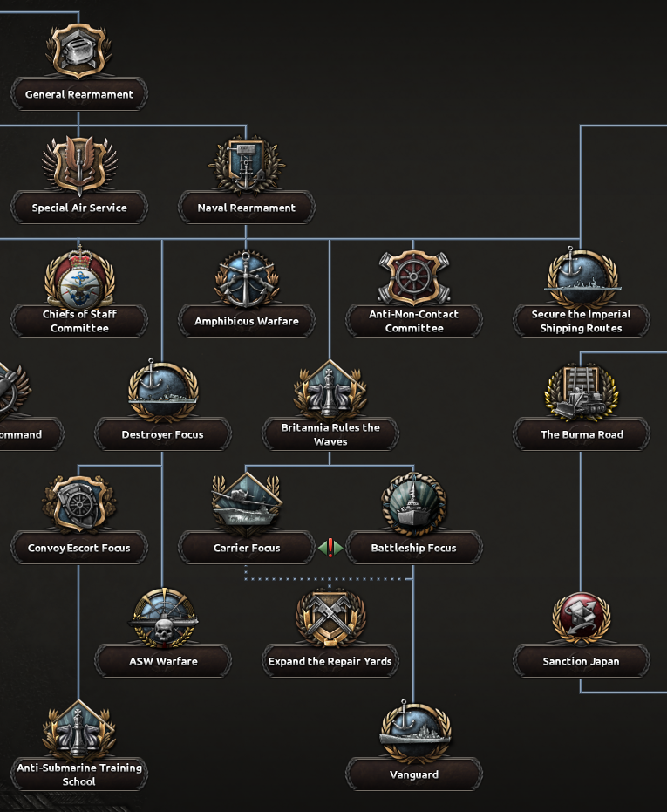Select Britannia Rules the Waves label
The height and width of the screenshot is (812, 667).
point(330,434)
